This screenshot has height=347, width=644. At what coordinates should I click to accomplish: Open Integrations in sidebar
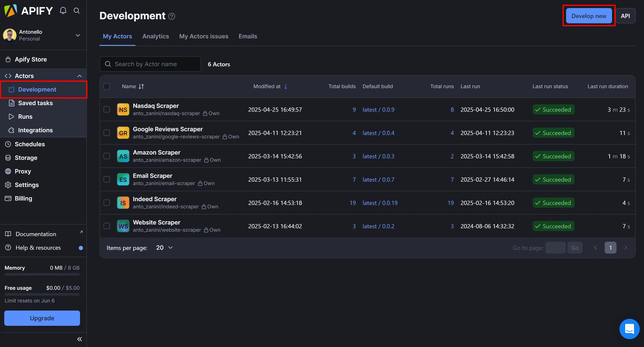[43, 130]
